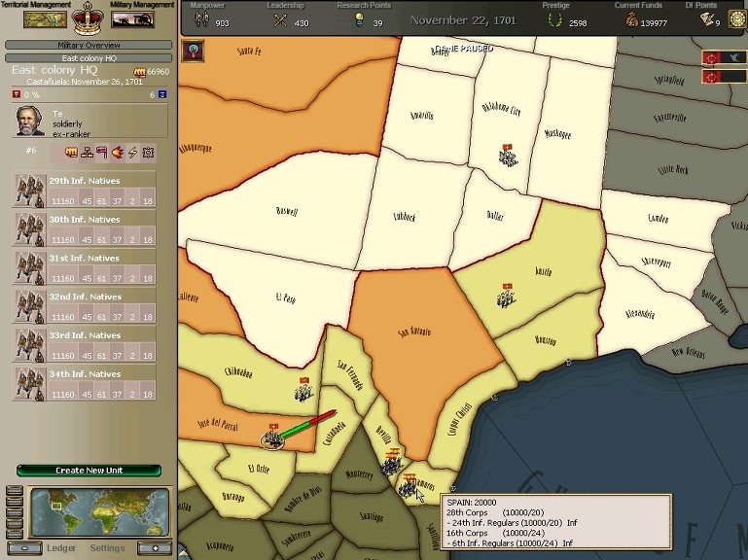
Task: Open the Ledger
Action: (61, 548)
